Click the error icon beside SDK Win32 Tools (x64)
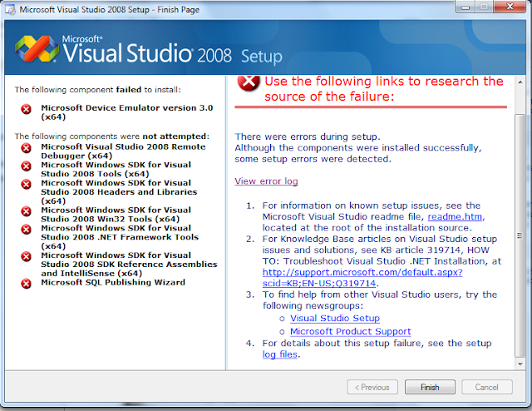The width and height of the screenshot is (532, 411). [26, 211]
